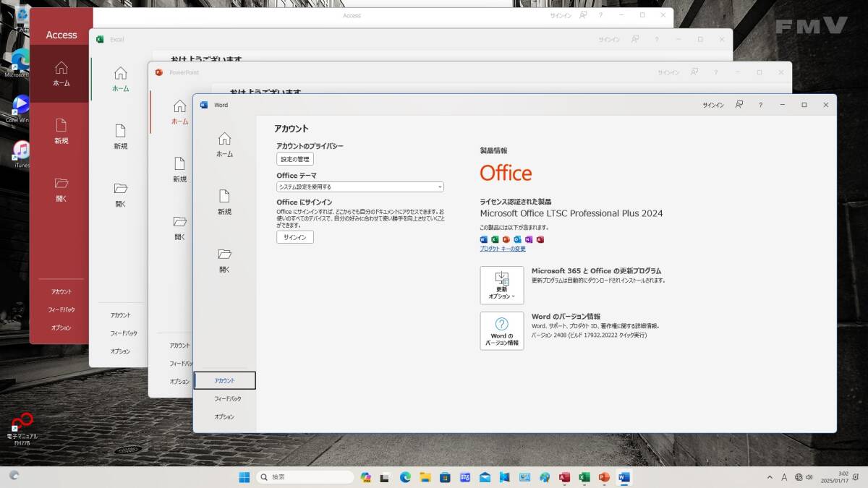The width and height of the screenshot is (868, 488).
Task: Open 更新オプション dropdown button
Action: point(502,285)
